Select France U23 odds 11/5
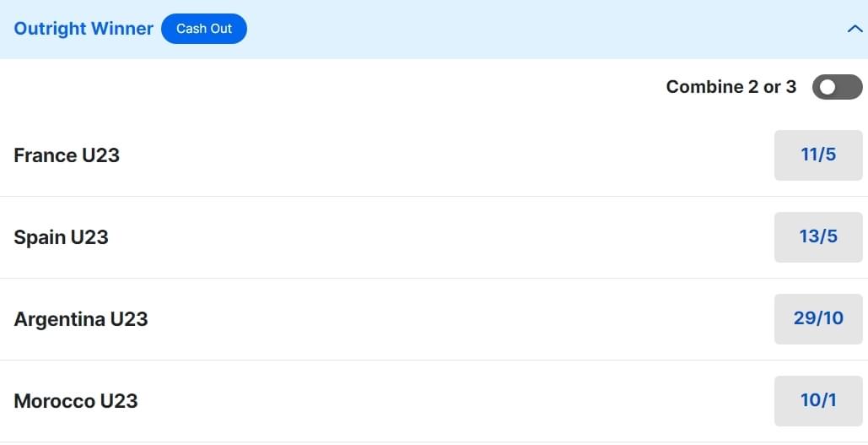This screenshot has width=868, height=445. tap(818, 155)
